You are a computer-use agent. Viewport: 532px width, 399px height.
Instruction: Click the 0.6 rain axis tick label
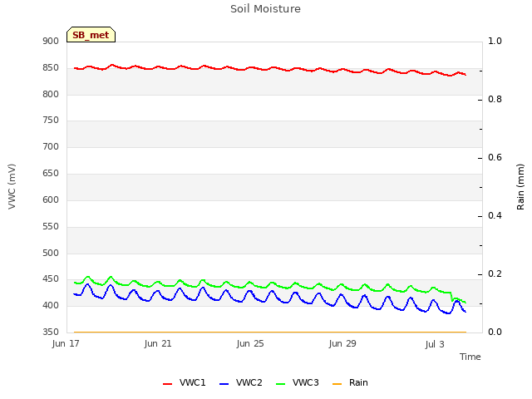pyautogui.click(x=495, y=158)
